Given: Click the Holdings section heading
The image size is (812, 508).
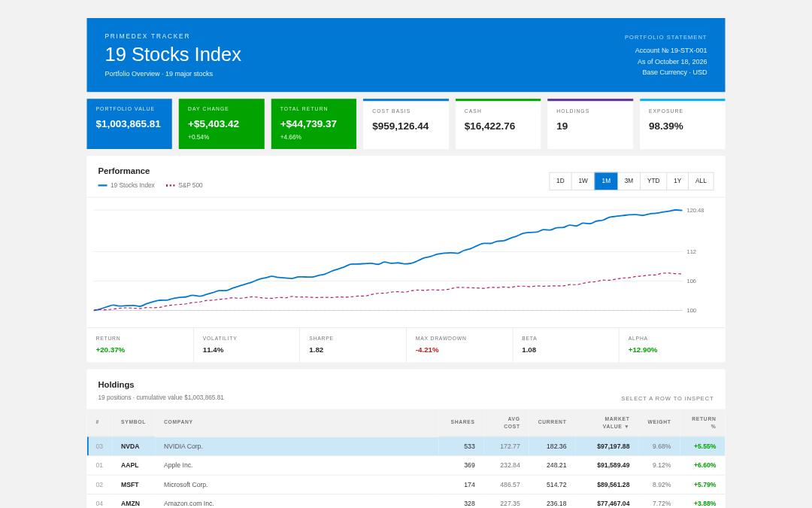Looking at the screenshot, I should click(x=116, y=385).
